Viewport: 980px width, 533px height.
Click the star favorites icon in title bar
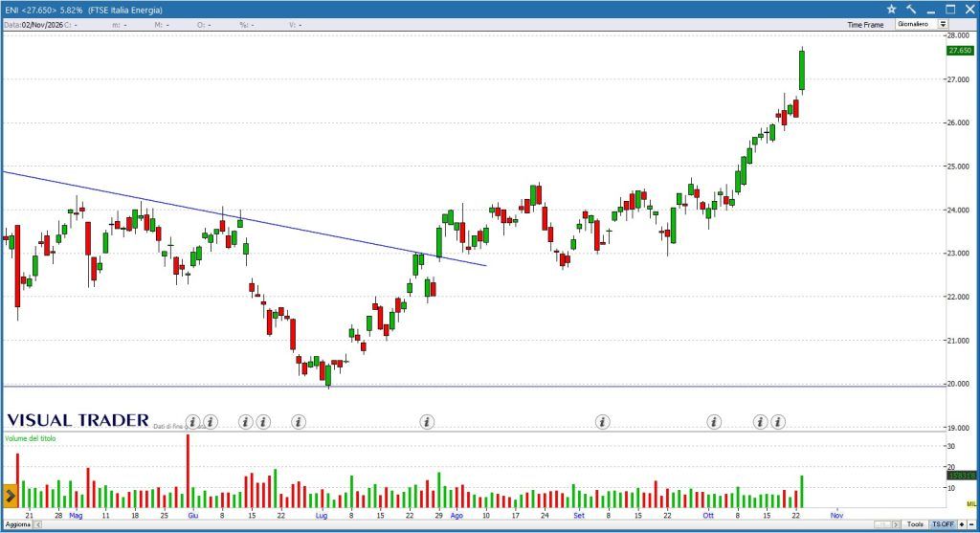[x=891, y=10]
